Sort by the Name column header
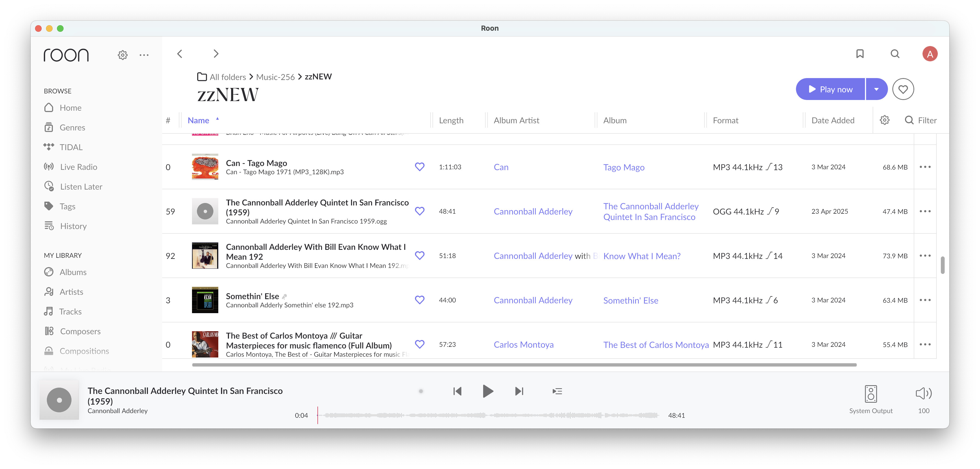Image resolution: width=980 pixels, height=469 pixels. (199, 120)
